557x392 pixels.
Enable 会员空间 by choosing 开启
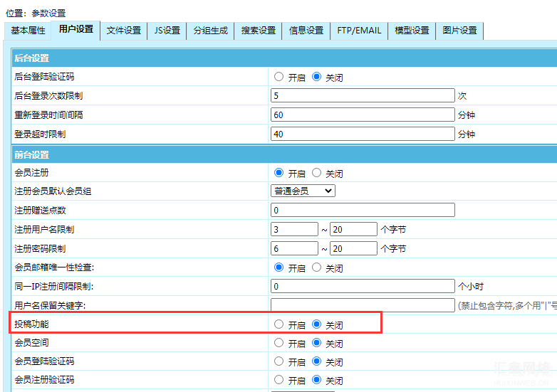click(x=278, y=343)
